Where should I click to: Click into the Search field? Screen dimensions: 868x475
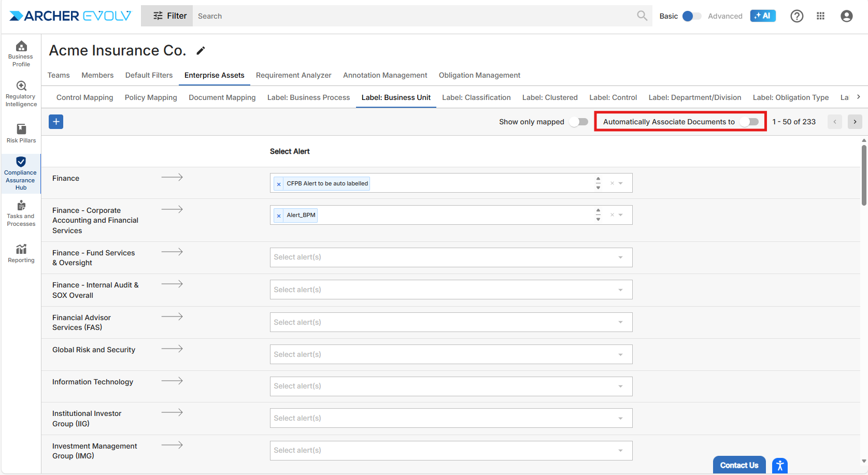(x=415, y=16)
